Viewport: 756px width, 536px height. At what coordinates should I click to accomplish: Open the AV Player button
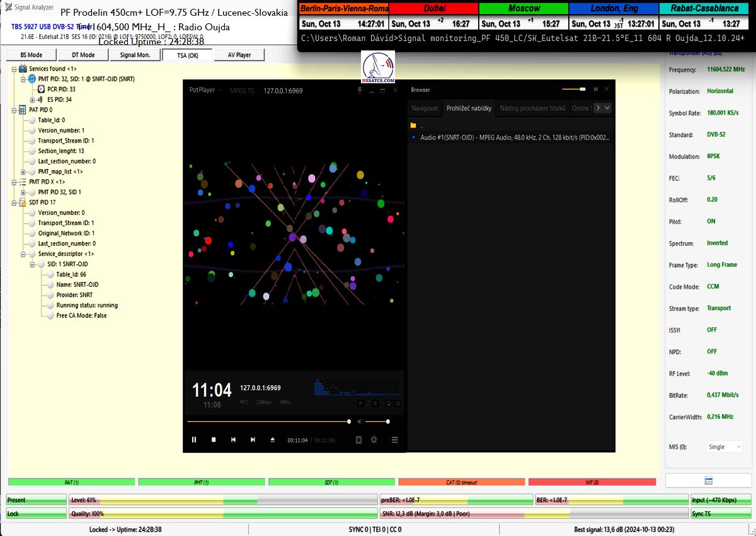coord(239,55)
